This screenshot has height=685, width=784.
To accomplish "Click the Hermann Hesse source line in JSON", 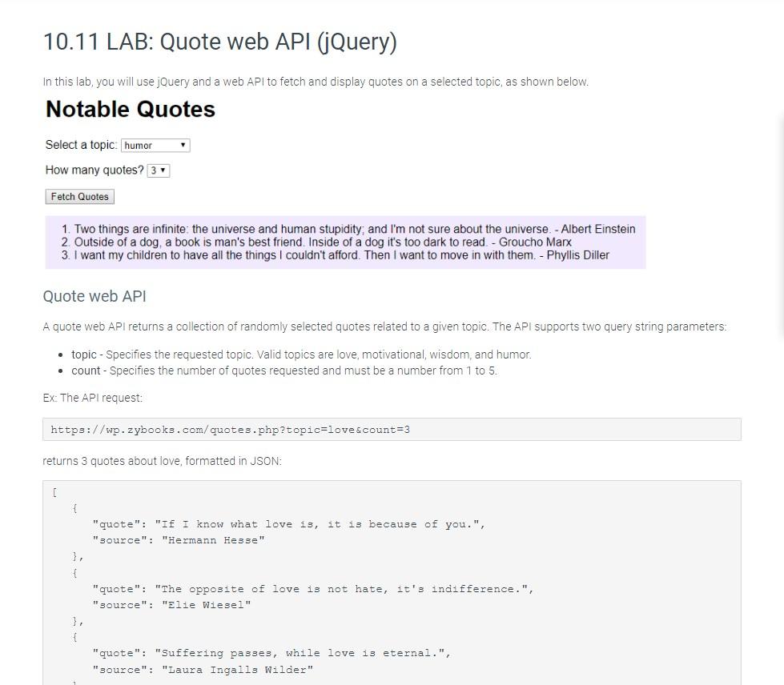I will [178, 540].
